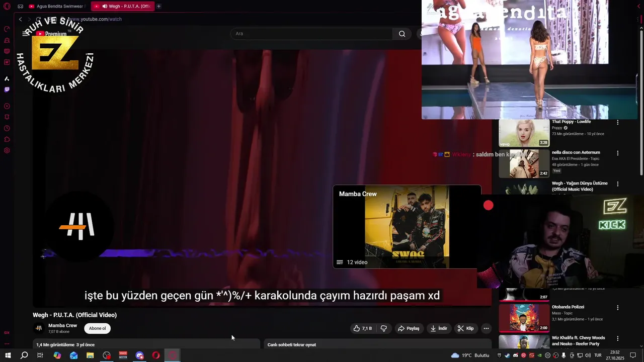Open Otobanda Polizei video thumbnail

coord(524,318)
